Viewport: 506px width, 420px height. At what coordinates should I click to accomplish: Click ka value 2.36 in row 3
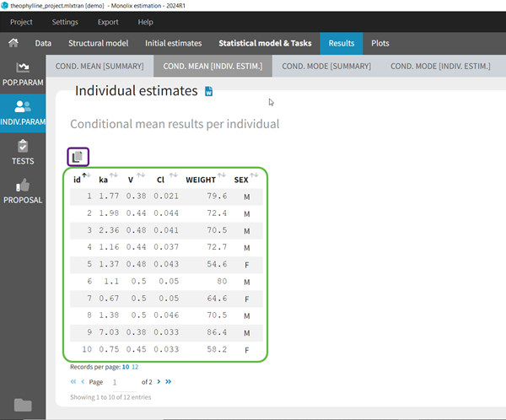[109, 230]
